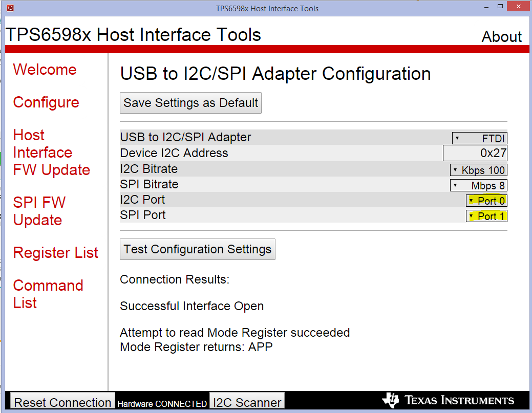Click the app icon in title bar
532x413 pixels.
[10, 8]
